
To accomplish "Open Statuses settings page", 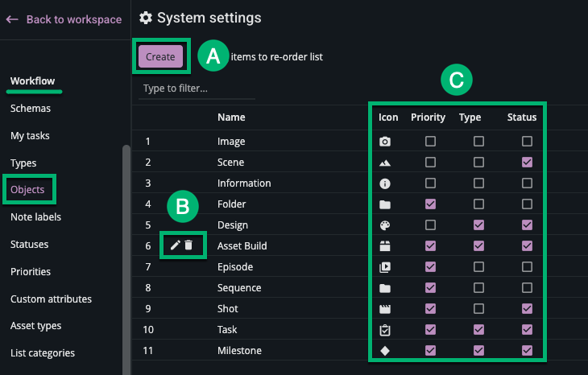I will [x=29, y=245].
